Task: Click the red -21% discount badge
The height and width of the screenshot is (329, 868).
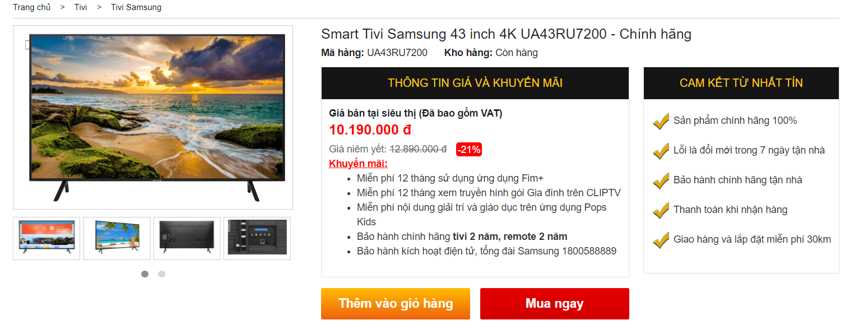Action: [468, 150]
